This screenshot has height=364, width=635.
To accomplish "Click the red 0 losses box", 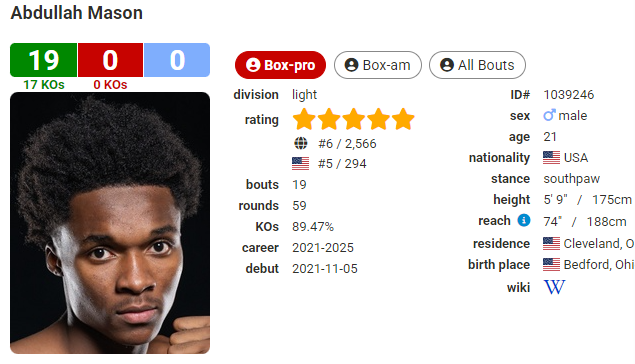I will coord(110,60).
